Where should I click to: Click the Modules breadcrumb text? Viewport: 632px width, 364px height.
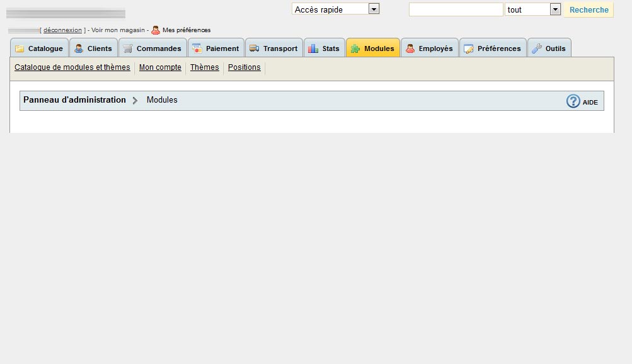tap(162, 100)
